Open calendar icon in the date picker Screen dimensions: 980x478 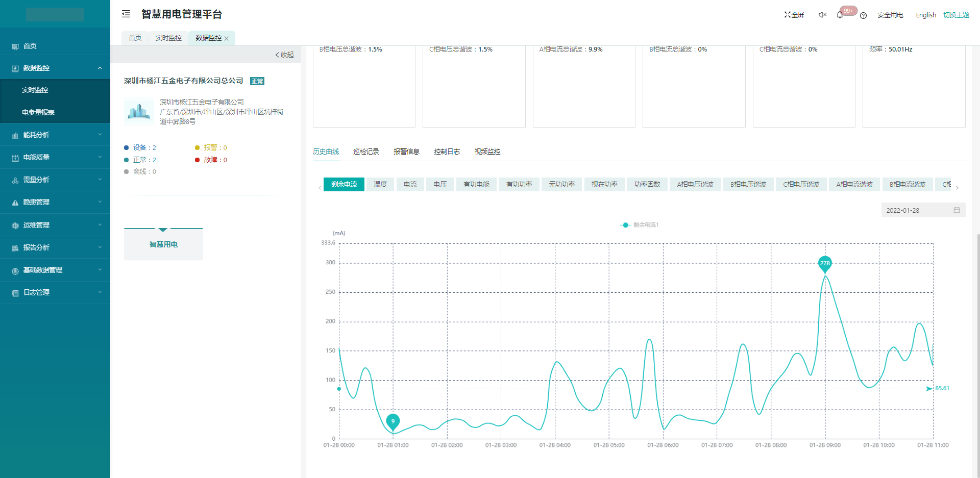[x=957, y=210]
